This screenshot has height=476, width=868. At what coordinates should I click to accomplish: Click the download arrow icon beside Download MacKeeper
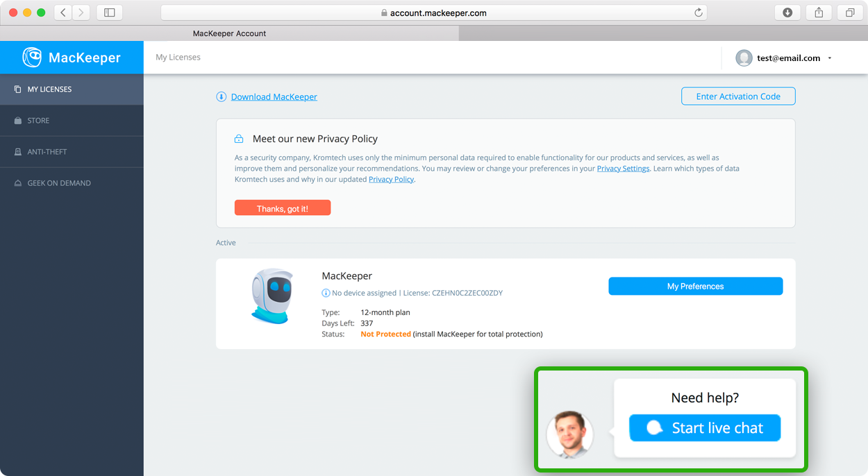click(x=222, y=96)
